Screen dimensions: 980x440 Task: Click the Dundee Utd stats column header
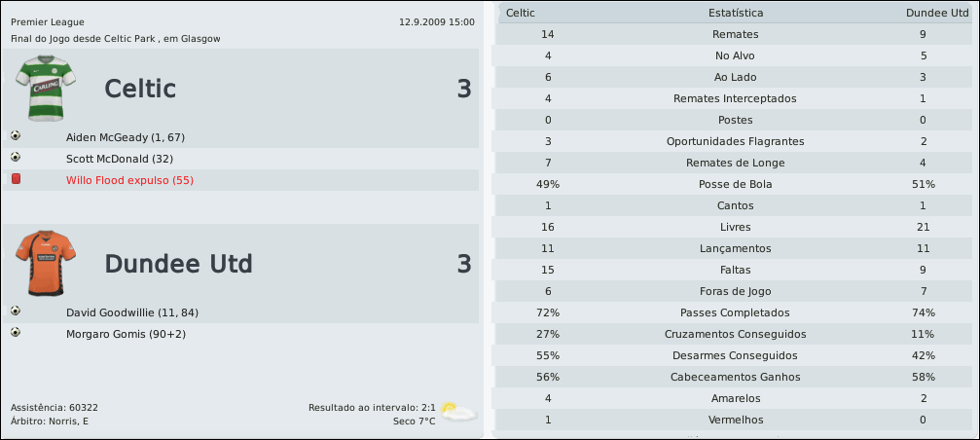click(930, 13)
